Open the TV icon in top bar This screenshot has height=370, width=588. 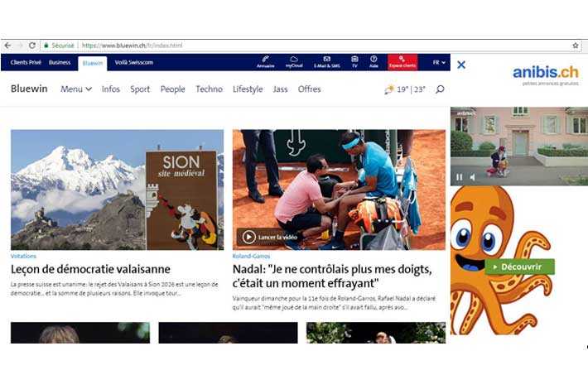point(354,62)
